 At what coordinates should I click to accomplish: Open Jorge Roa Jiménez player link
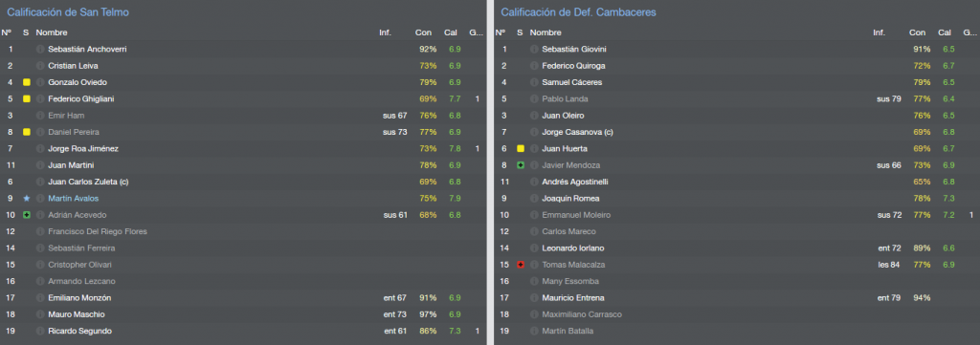pos(83,148)
